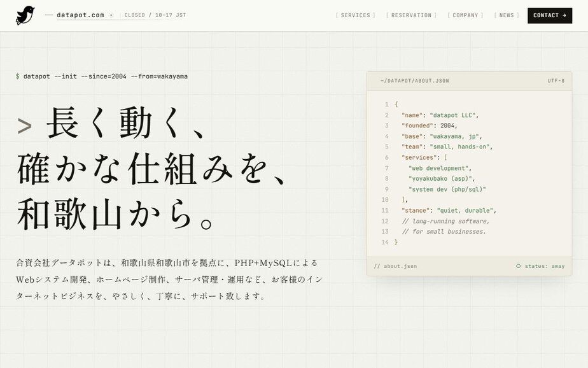The height and width of the screenshot is (368, 588).
Task: Click the UTF-8 encoding label
Action: [556, 81]
